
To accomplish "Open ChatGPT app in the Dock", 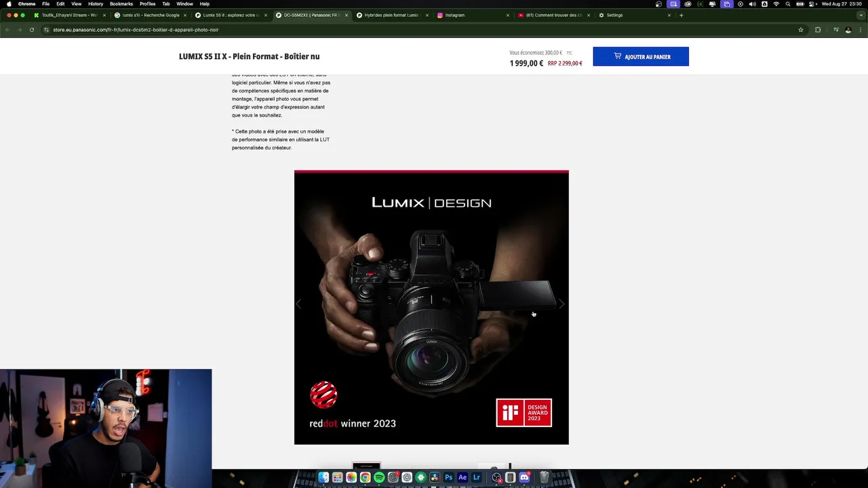I will [407, 478].
